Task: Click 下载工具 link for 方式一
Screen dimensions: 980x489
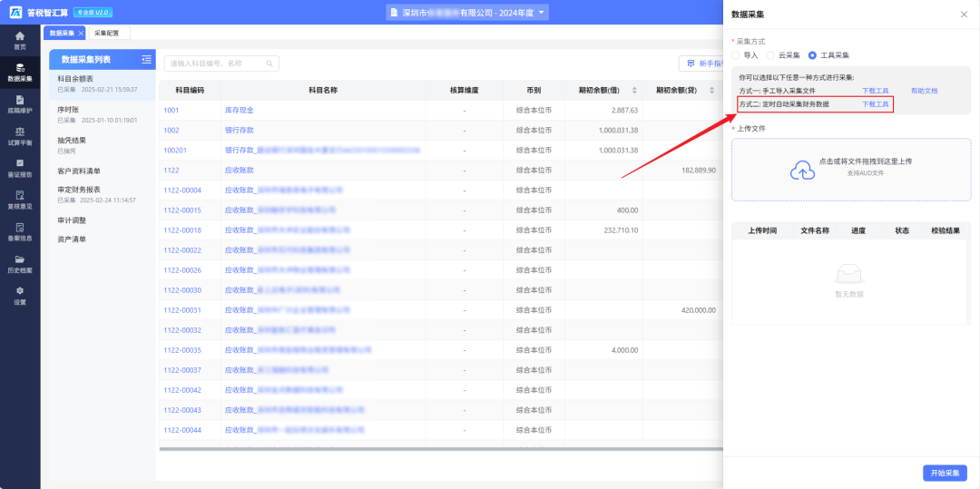Action: pyautogui.click(x=875, y=92)
